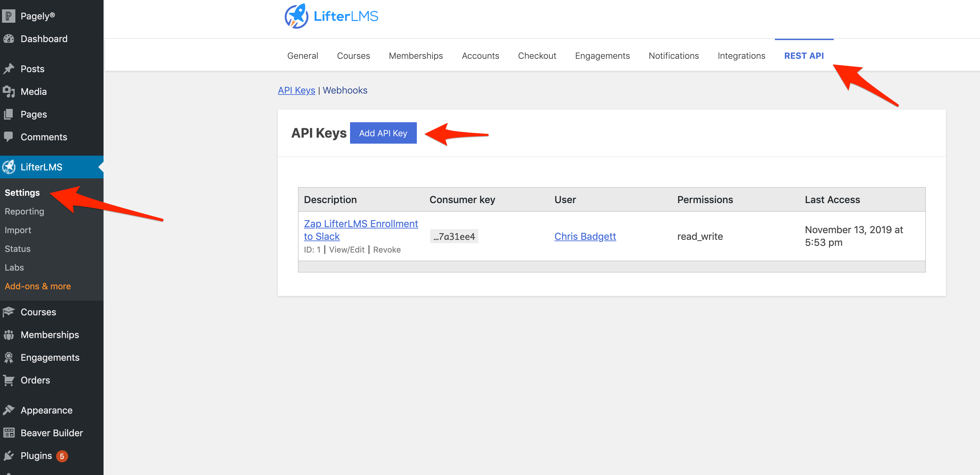Open the General settings tab
Viewport: 980px width, 475px height.
coord(302,55)
